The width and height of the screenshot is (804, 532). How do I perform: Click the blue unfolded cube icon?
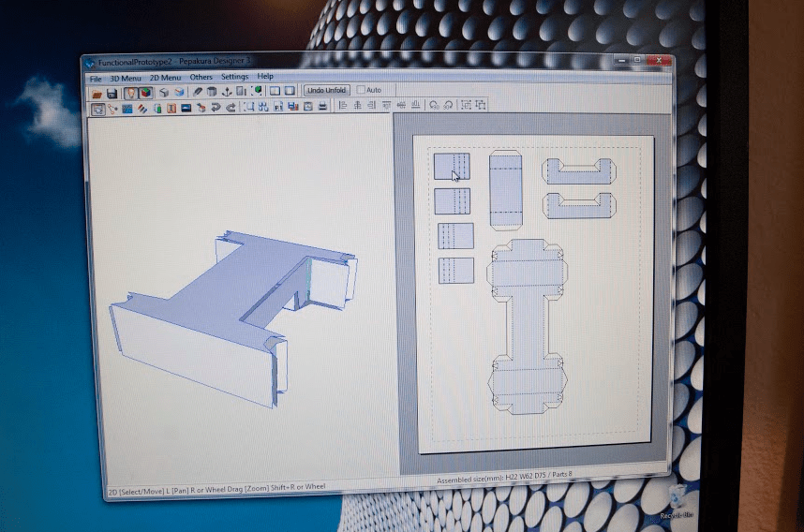click(x=180, y=92)
